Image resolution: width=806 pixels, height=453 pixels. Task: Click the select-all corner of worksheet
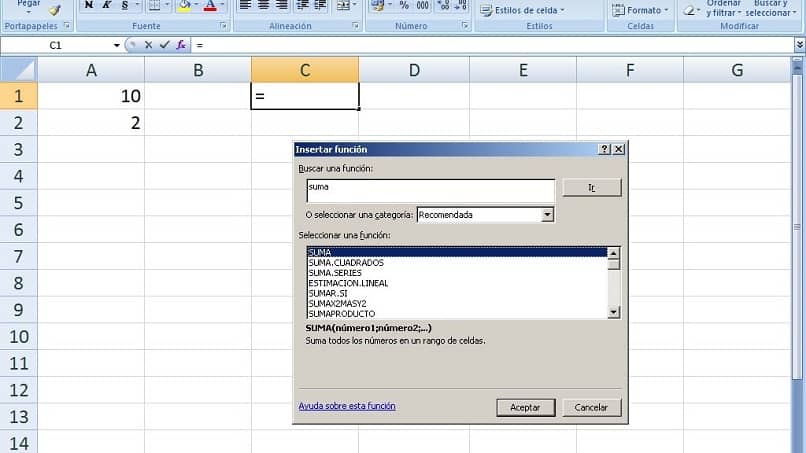19,69
